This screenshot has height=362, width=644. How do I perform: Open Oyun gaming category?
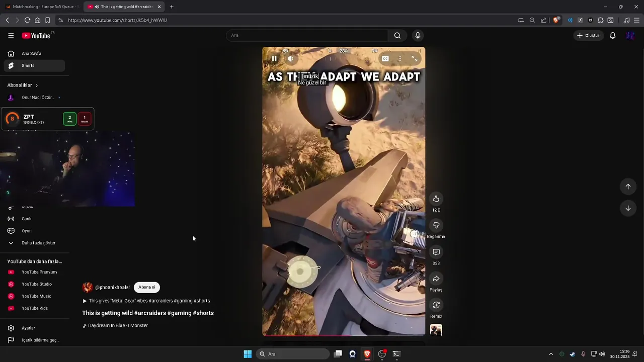click(34, 231)
